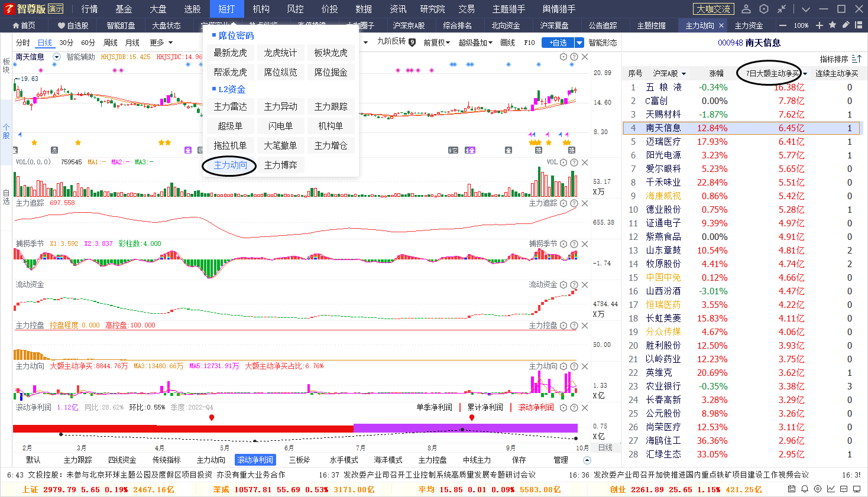Expand the 沪深A股 column dropdown
Image resolution: width=868 pixels, height=497 pixels.
click(x=684, y=74)
